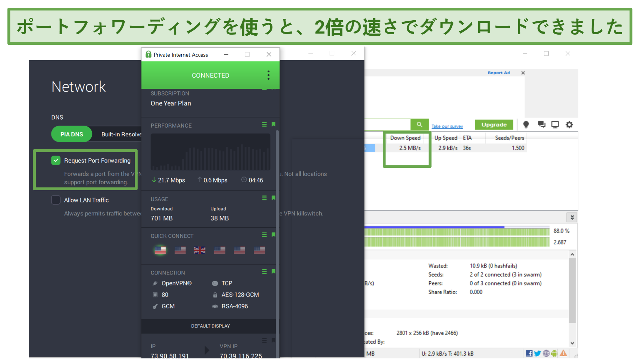The height and width of the screenshot is (364, 640).
Task: Click the globe icon in torrent status bar
Action: coord(546,354)
